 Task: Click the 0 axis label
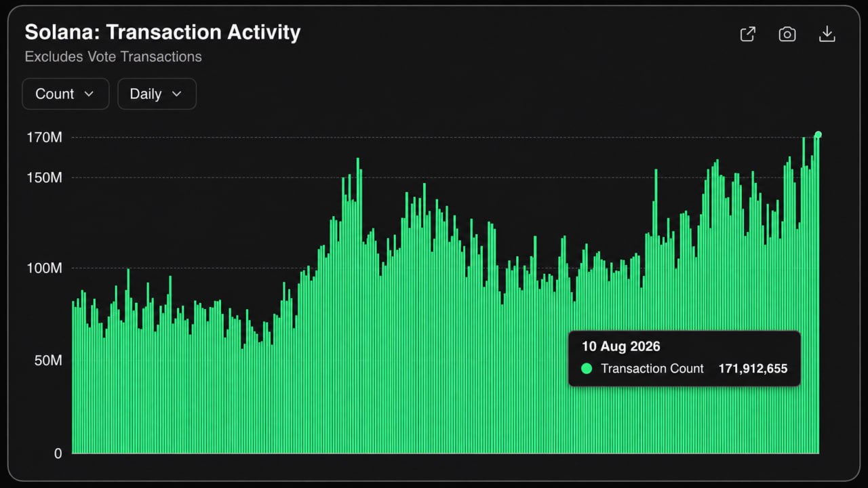58,453
